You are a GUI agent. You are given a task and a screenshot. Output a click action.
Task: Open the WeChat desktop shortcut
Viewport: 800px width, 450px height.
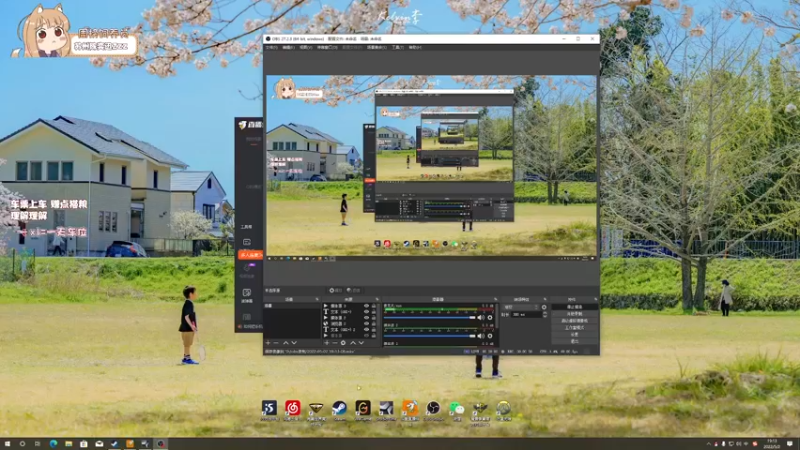click(456, 408)
